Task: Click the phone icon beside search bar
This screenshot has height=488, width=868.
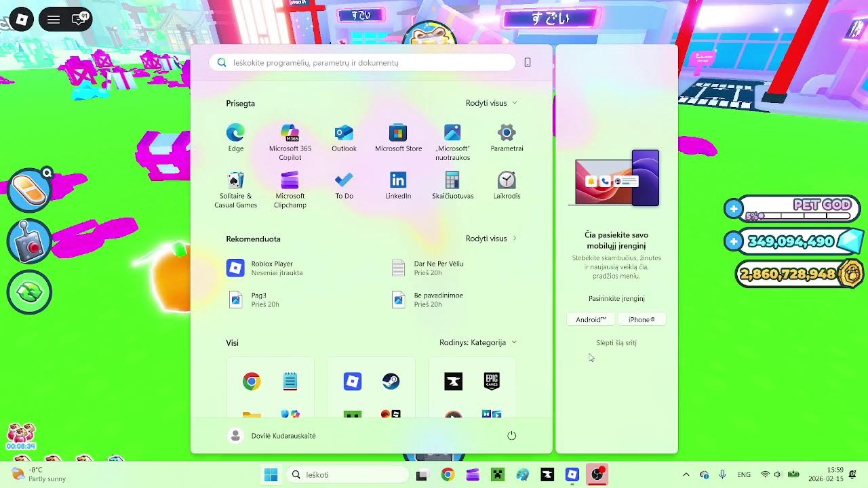Action: 528,62
